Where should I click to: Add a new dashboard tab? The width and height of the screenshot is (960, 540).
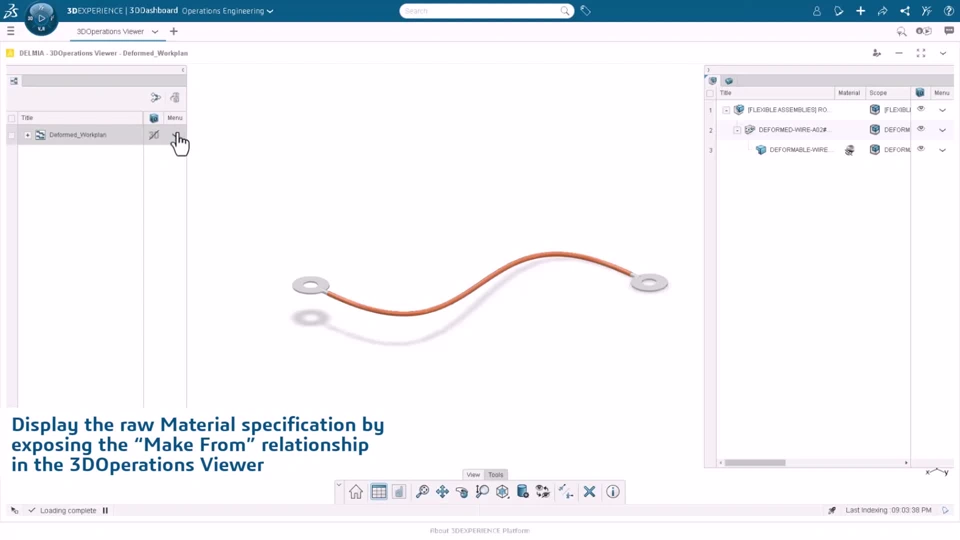pos(174,31)
